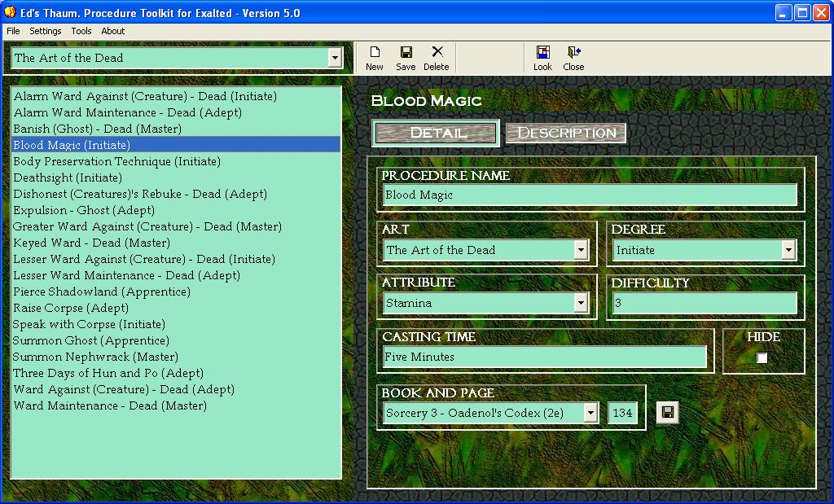The image size is (834, 504).
Task: Click the application icon in title bar
Action: click(10, 11)
